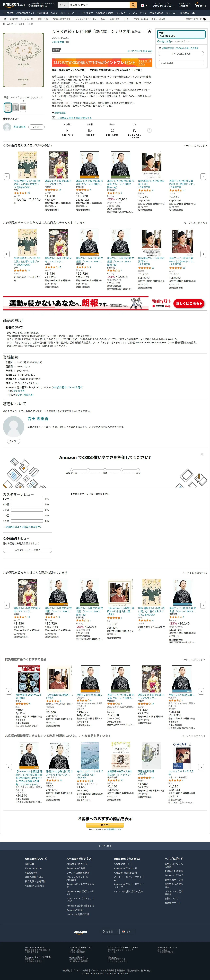
Task: Click the publisher building icon
Action: (x=90, y=130)
